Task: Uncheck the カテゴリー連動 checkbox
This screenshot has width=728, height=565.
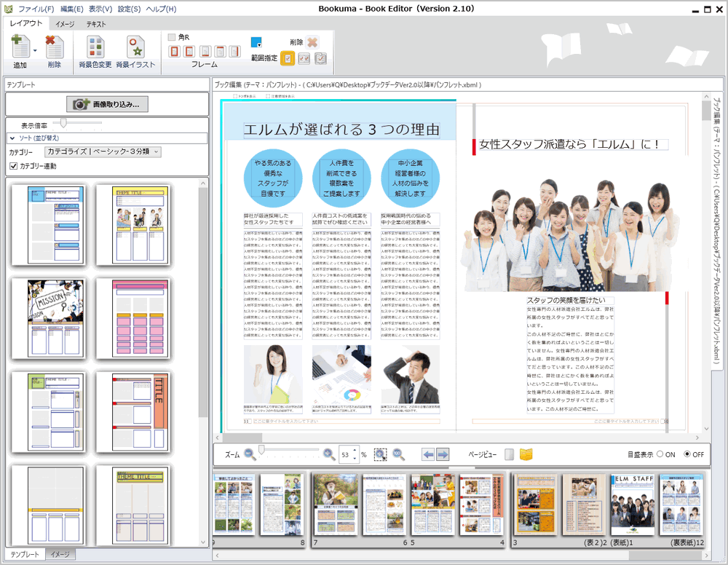Action: pos(13,166)
